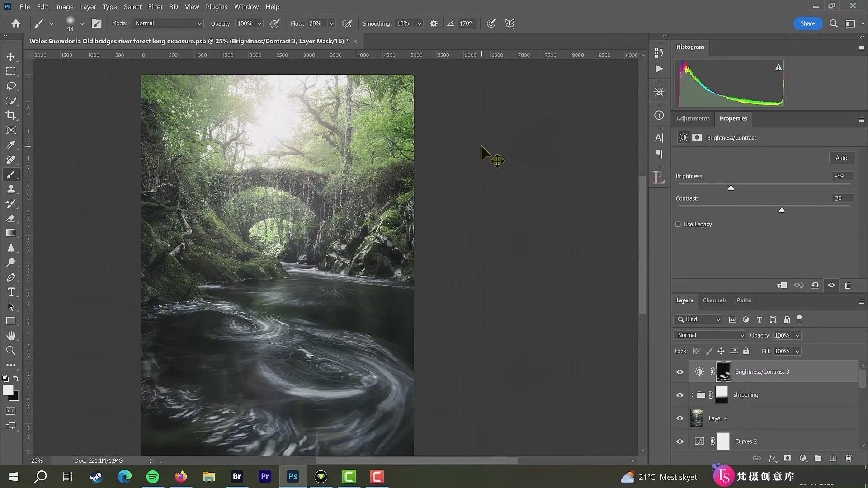Screen dimensions: 868x488
Task: Toggle visibility of sharpening layer
Action: point(679,394)
